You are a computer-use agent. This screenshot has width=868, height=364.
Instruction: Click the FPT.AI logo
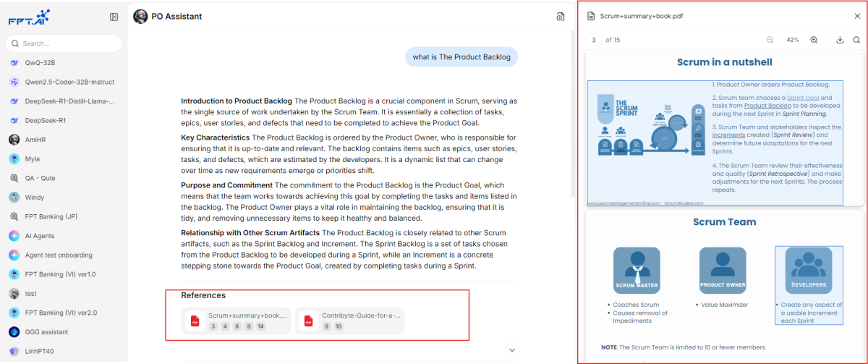(x=29, y=17)
